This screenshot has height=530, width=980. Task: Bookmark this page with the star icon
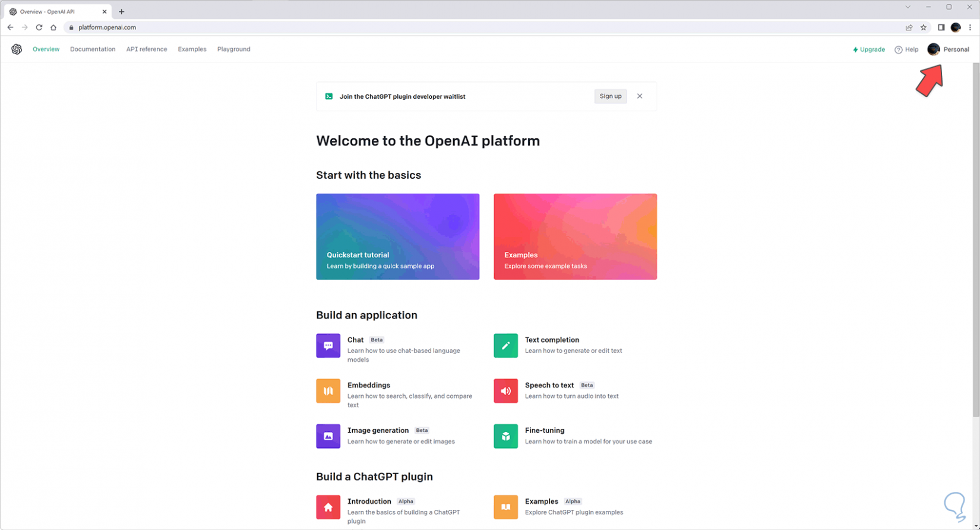tap(924, 27)
